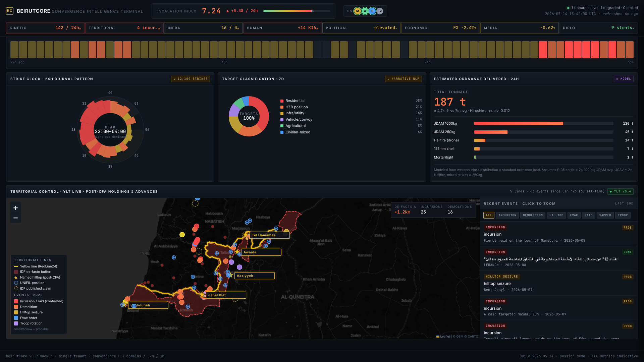The height and width of the screenshot is (362, 644).
Task: Toggle the TROOP event filter chip
Action: (623, 215)
